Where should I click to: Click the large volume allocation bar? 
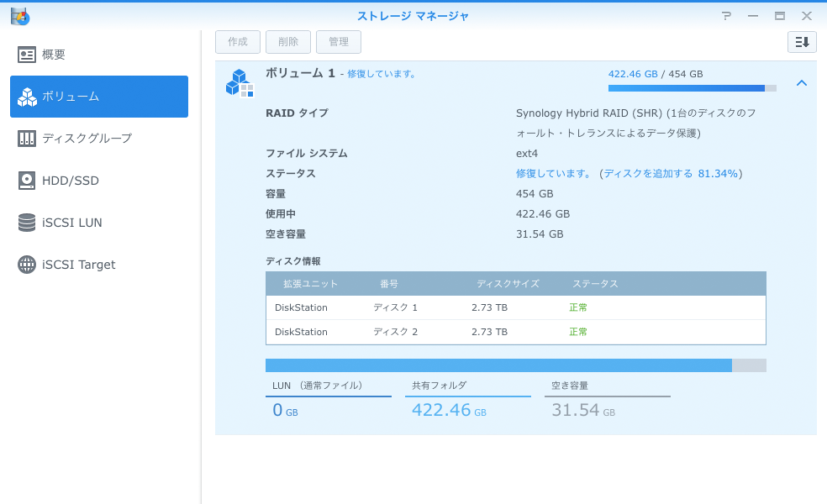(x=516, y=365)
